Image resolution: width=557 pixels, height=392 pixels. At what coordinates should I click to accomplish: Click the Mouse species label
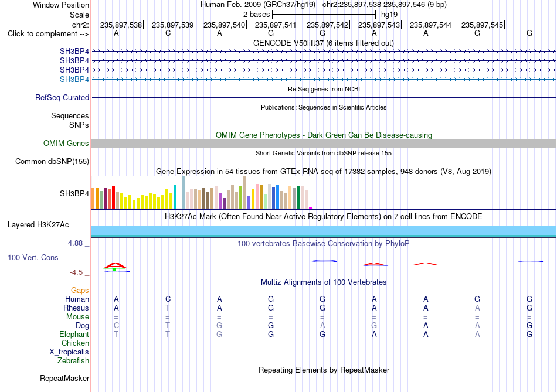pos(77,317)
